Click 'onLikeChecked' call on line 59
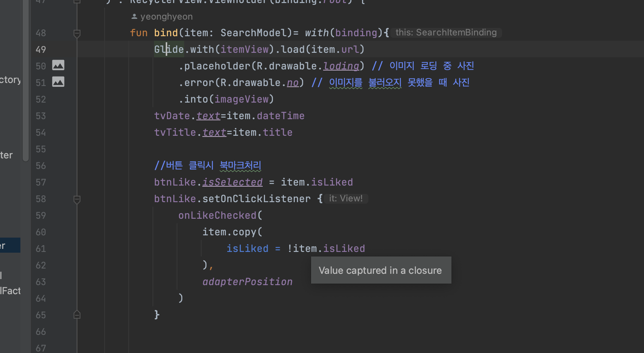The image size is (644, 353). click(217, 215)
